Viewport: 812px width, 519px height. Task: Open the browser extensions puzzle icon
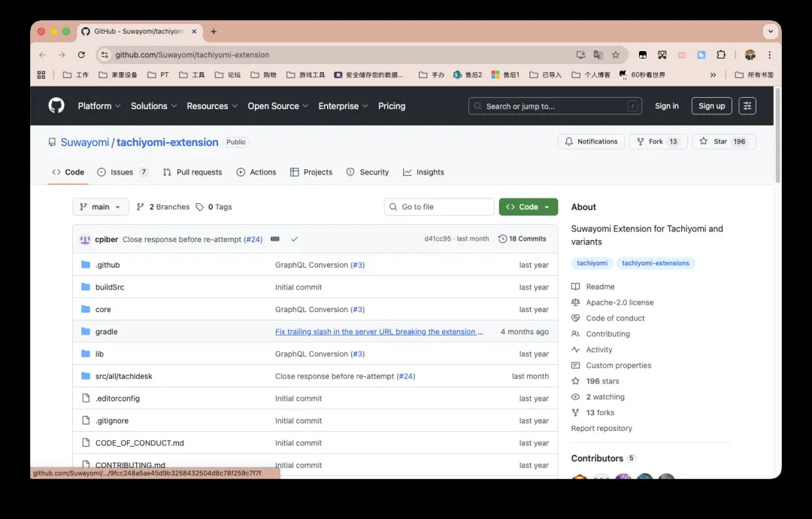coord(721,55)
